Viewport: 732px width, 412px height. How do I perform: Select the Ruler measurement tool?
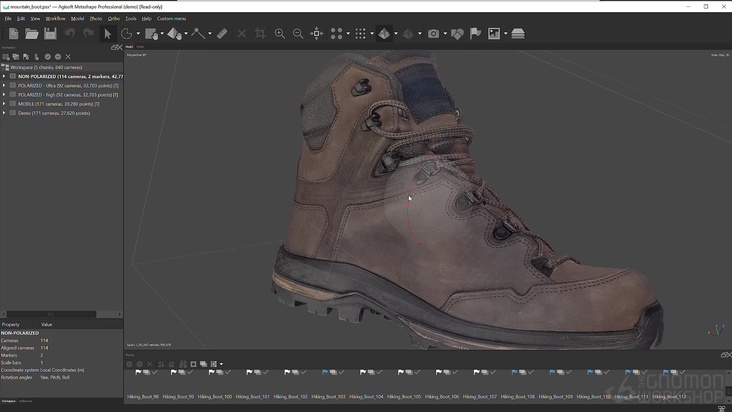[x=222, y=34]
